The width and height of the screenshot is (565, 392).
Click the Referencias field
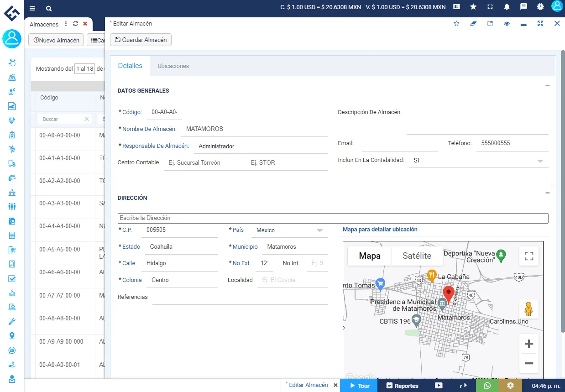(x=240, y=297)
